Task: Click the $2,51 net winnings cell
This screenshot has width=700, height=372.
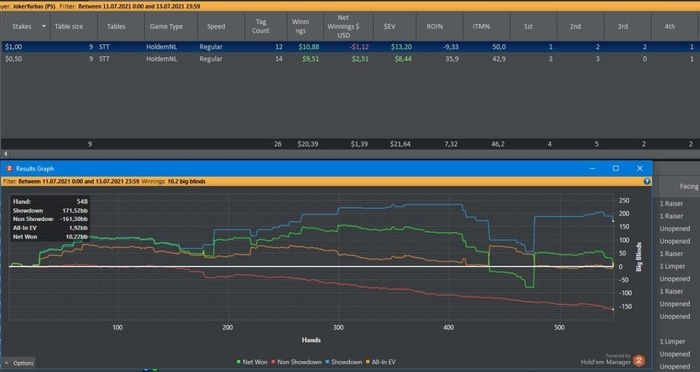Action: 360,59
